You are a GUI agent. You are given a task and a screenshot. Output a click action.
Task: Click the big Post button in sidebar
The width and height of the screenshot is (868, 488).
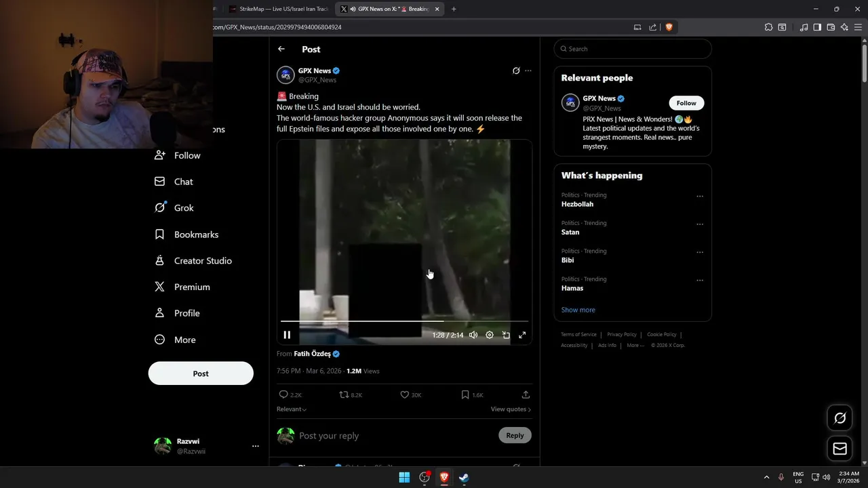(x=201, y=373)
